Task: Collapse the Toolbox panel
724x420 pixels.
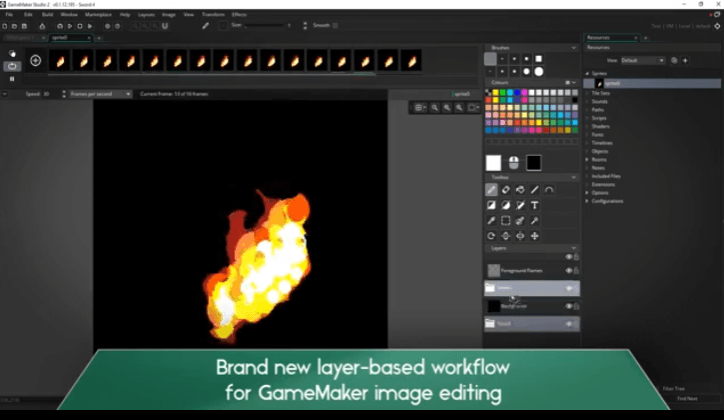Action: [573, 177]
